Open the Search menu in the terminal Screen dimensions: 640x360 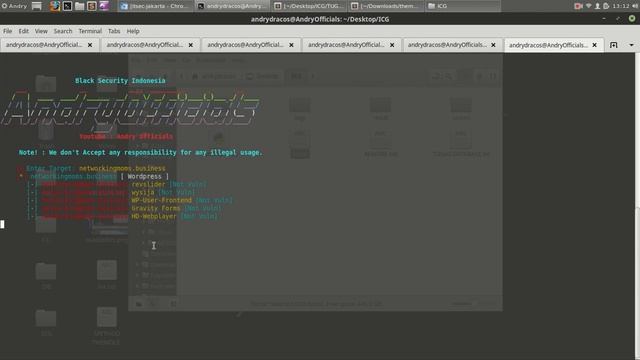point(63,31)
